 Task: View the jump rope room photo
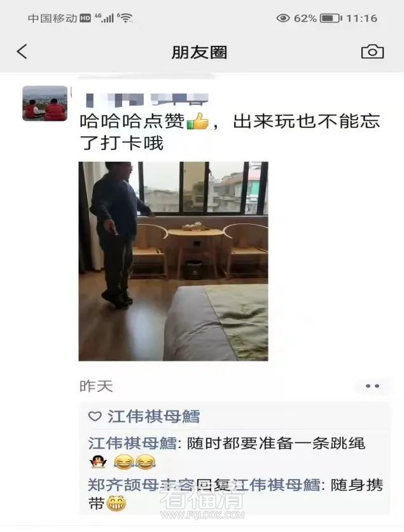173,262
